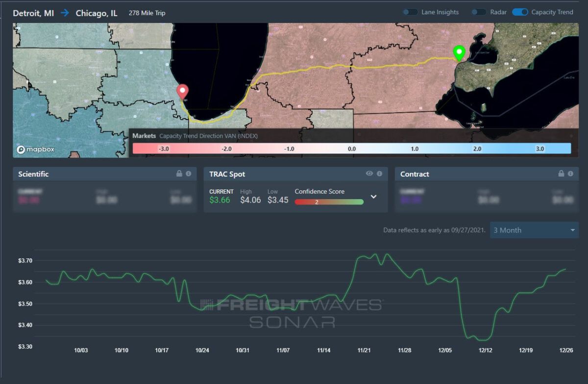Click the Contract panel lock icon
The height and width of the screenshot is (384, 588).
pos(561,174)
